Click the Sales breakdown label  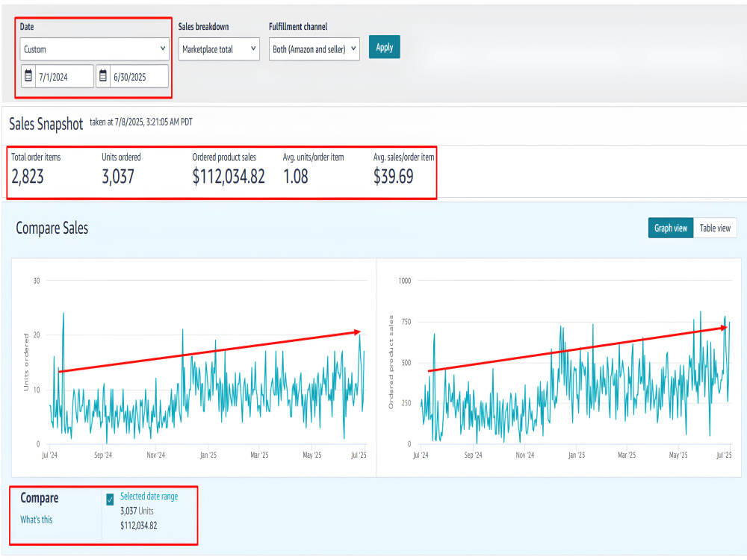pyautogui.click(x=203, y=27)
